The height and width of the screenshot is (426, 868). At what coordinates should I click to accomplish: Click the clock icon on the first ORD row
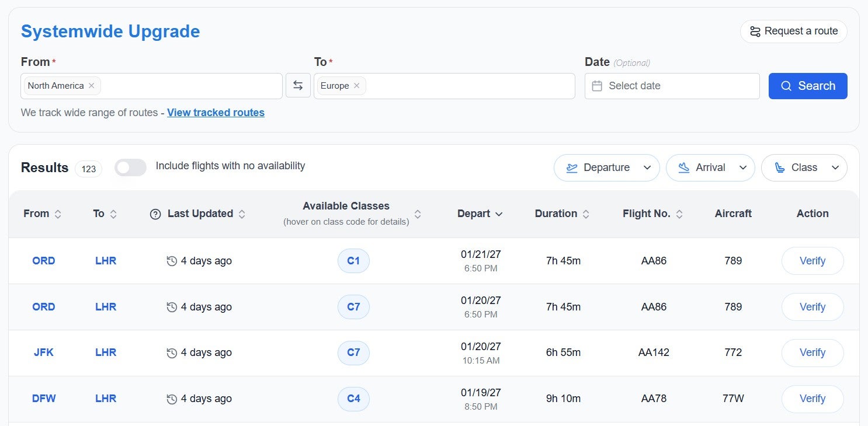172,261
